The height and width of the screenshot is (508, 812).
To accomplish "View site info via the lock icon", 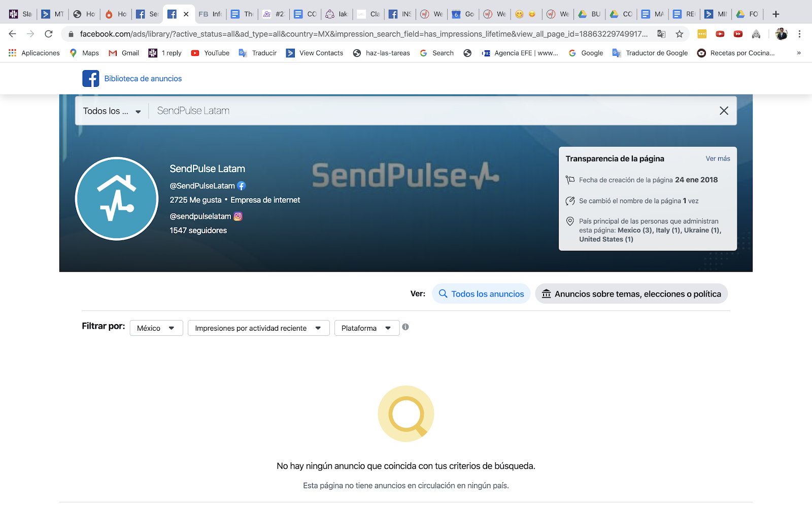I will click(x=71, y=34).
